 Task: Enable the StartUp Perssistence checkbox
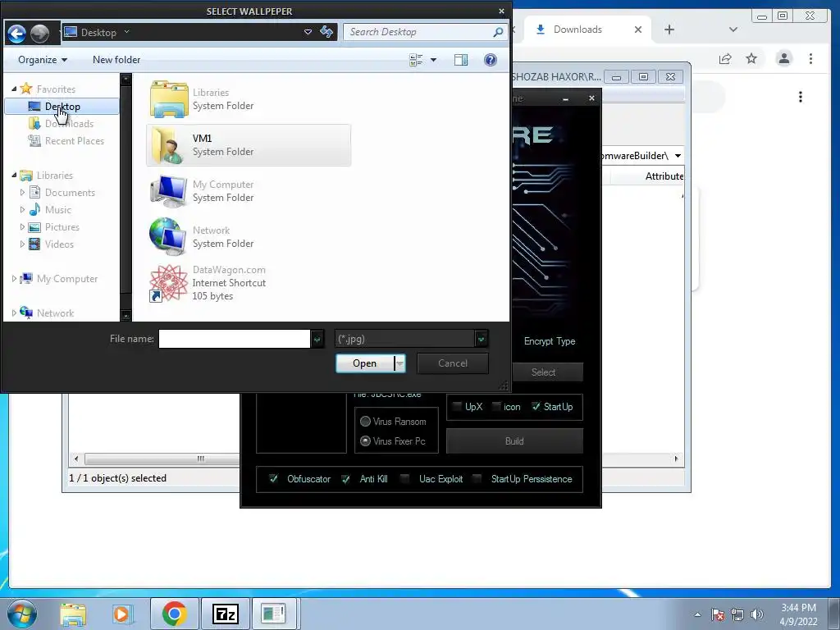click(477, 478)
